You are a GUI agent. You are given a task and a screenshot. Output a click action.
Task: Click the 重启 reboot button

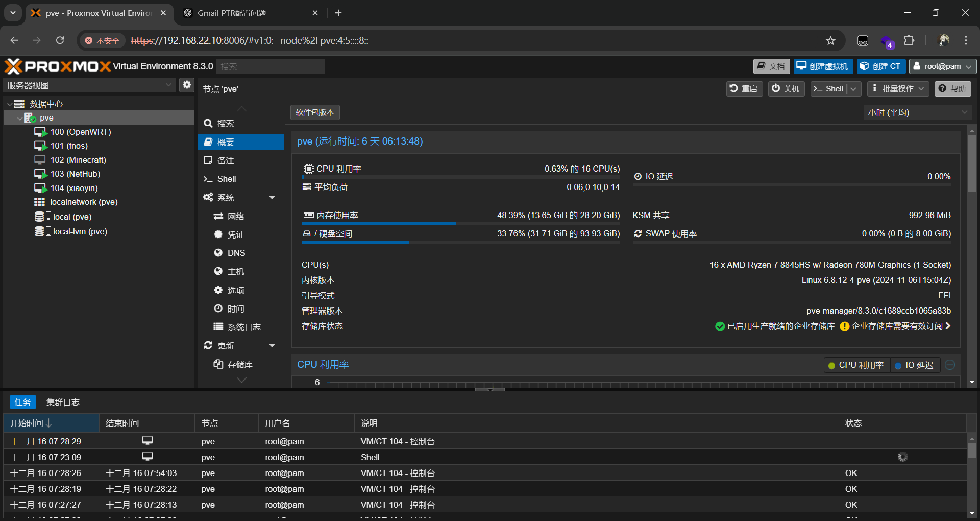point(744,88)
